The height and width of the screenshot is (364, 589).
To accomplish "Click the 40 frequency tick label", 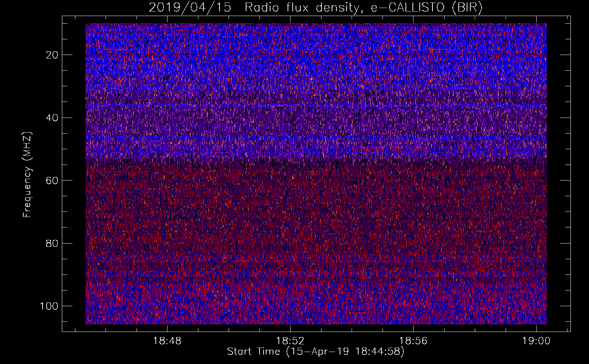I will click(x=52, y=118).
